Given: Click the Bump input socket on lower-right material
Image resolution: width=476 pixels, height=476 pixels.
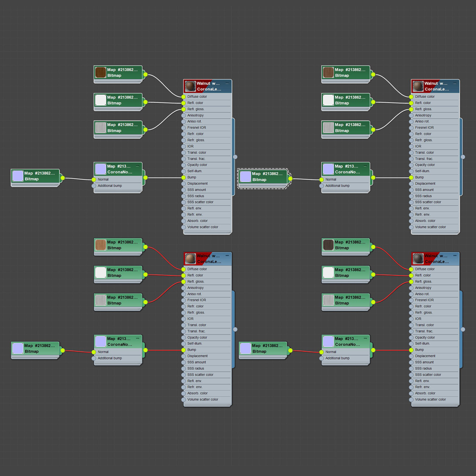Looking at the screenshot, I should pyautogui.click(x=411, y=350).
